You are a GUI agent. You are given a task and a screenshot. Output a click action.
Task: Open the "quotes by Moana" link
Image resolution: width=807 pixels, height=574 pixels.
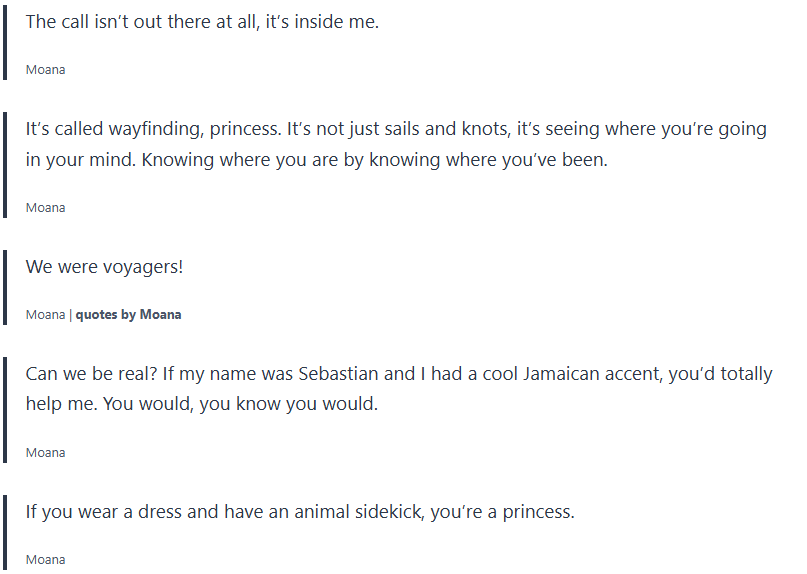pyautogui.click(x=128, y=315)
